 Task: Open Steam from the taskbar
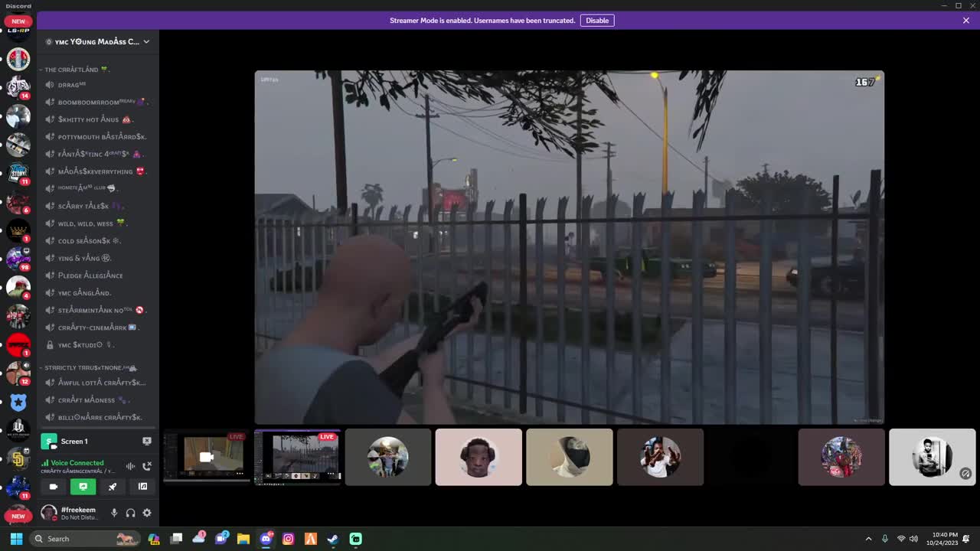click(x=333, y=539)
